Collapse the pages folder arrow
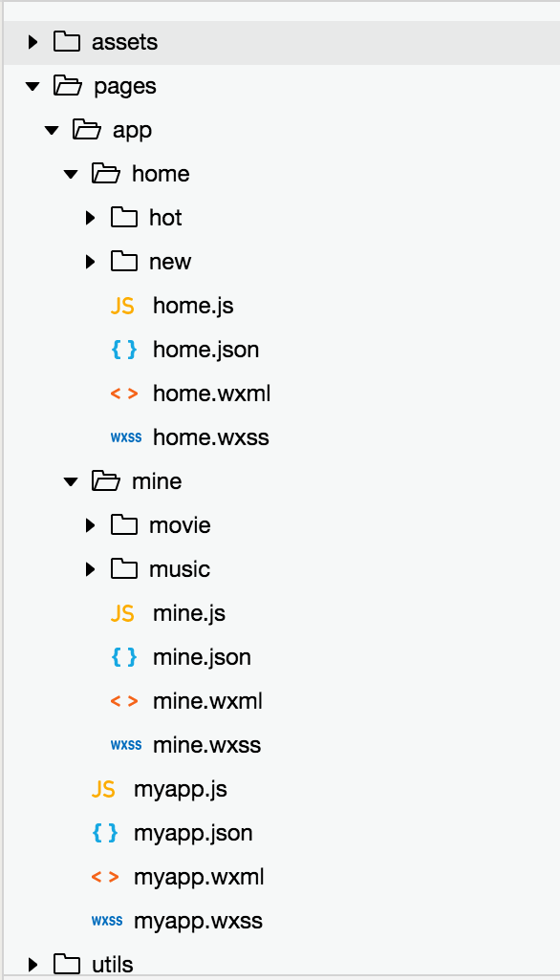Viewport: 560px width, 980px height. tap(32, 87)
